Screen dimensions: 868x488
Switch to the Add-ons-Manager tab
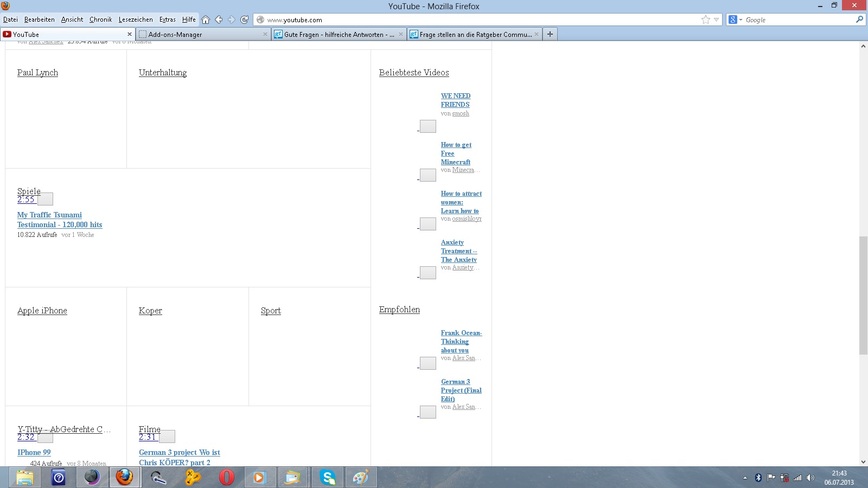[203, 34]
